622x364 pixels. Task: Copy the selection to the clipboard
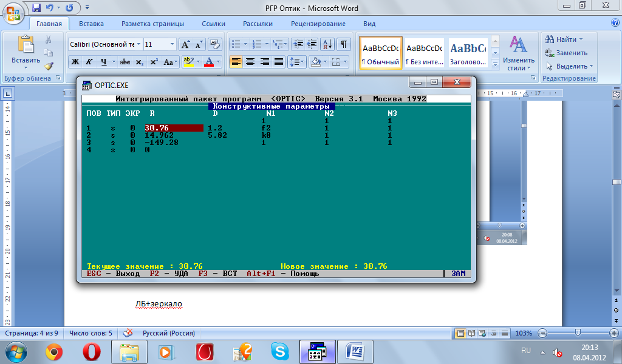[x=49, y=53]
